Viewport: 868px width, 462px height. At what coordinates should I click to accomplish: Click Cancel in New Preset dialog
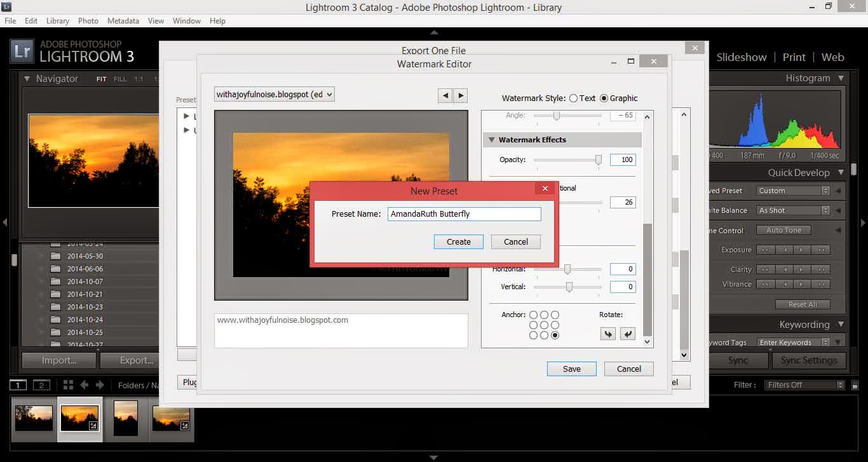(x=515, y=242)
